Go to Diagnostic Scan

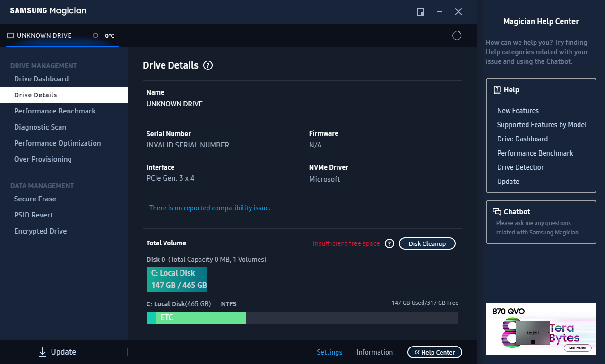pos(64,127)
